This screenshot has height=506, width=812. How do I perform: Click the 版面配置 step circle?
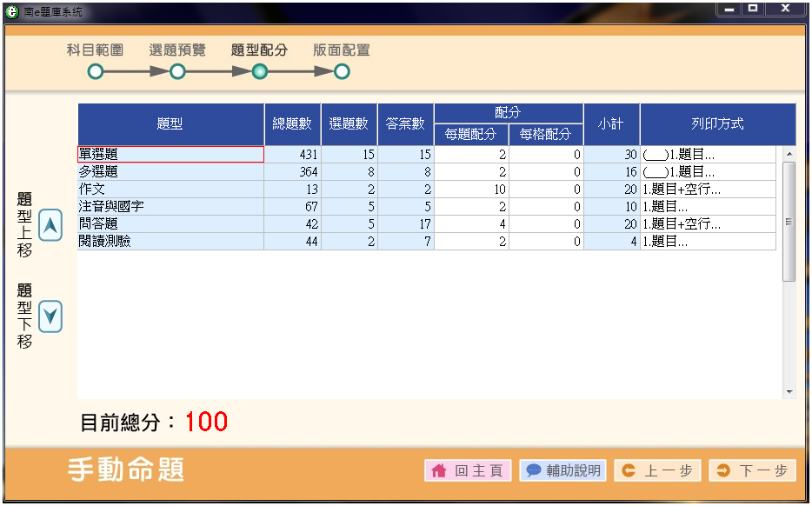342,72
